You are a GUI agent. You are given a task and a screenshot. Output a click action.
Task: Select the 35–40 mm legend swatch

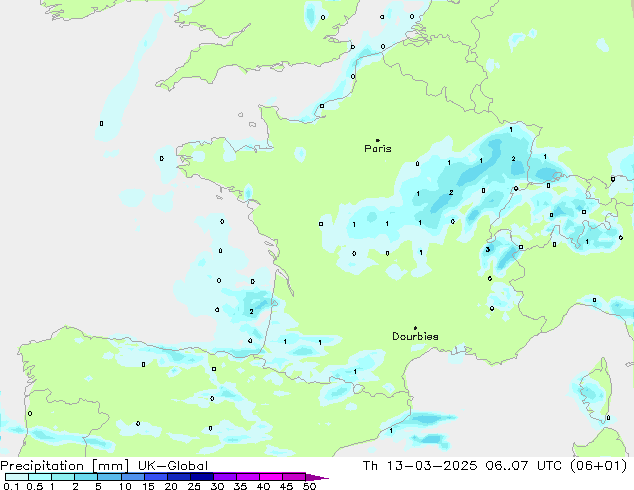[x=247, y=477]
